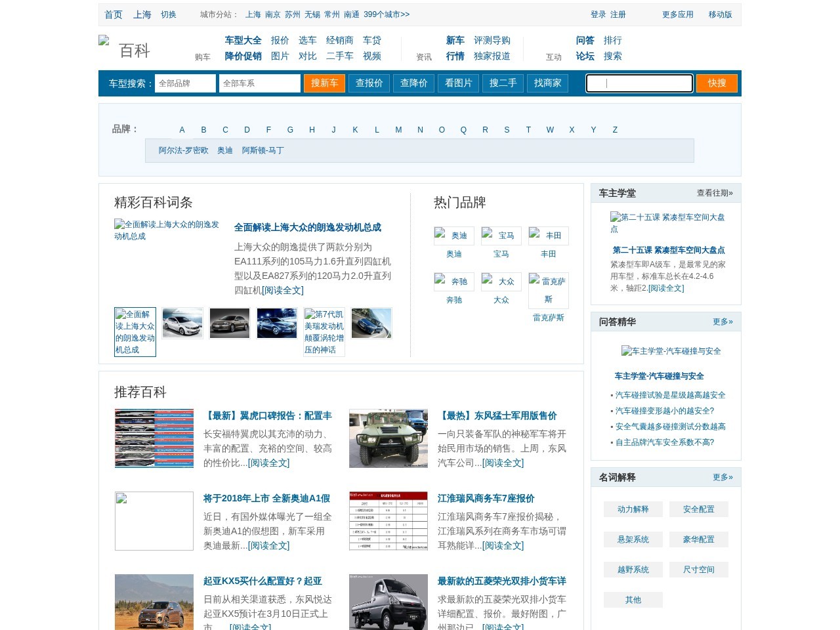Open the 车型大全 navigation item
The height and width of the screenshot is (630, 840).
point(243,41)
